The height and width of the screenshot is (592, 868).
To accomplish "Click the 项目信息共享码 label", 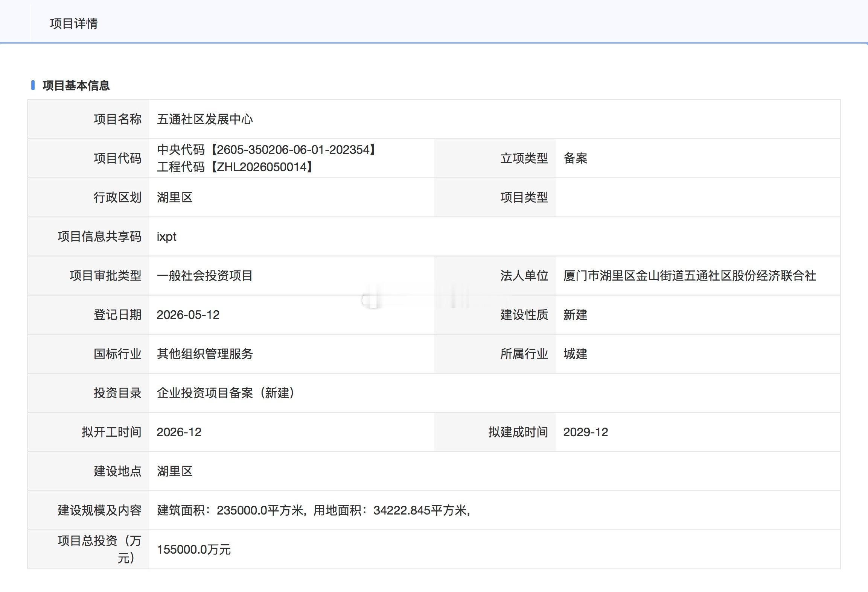I will coord(99,237).
